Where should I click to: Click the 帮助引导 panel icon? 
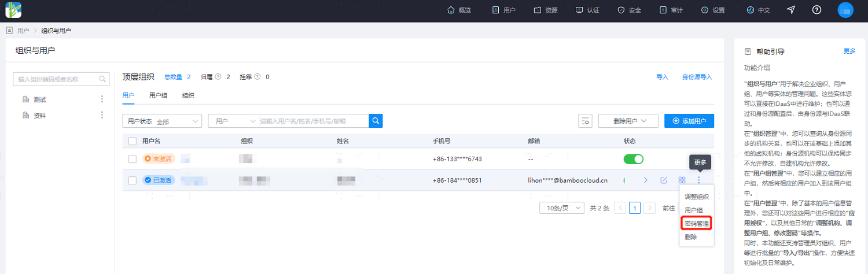click(748, 51)
